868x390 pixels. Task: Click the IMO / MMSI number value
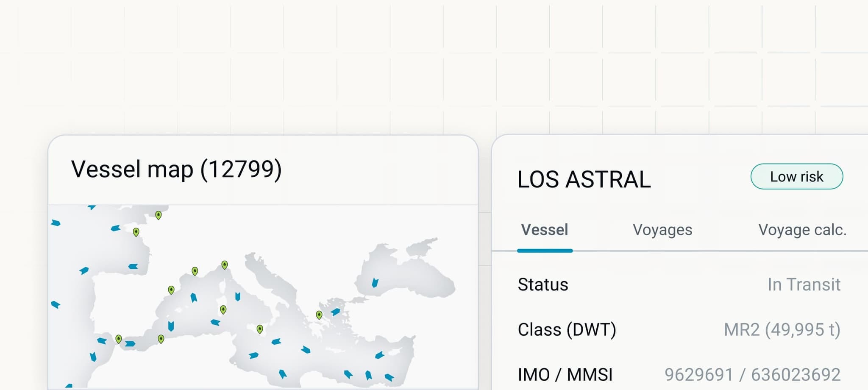pyautogui.click(x=752, y=375)
